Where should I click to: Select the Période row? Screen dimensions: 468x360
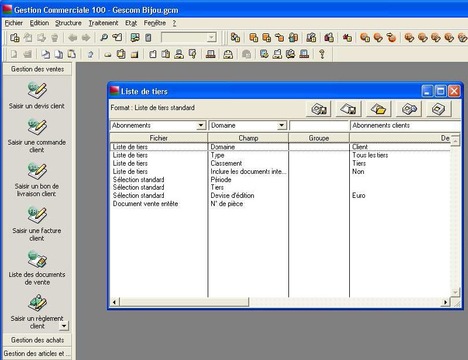tap(280, 180)
